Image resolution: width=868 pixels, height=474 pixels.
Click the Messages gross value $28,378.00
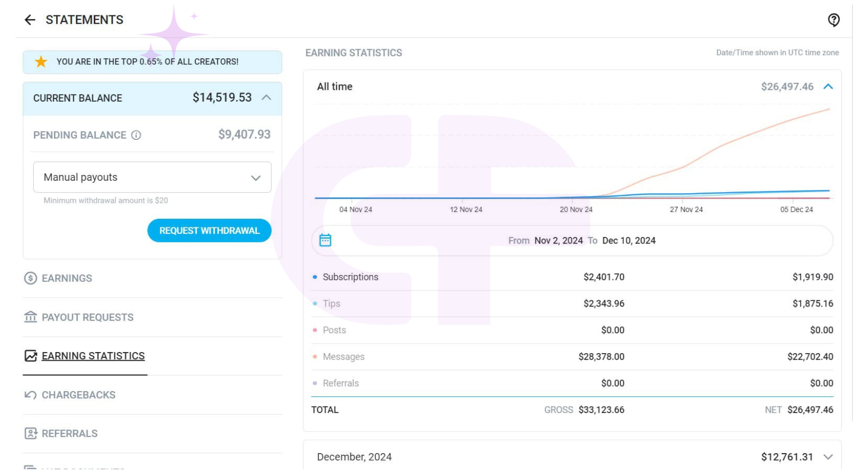tap(601, 357)
